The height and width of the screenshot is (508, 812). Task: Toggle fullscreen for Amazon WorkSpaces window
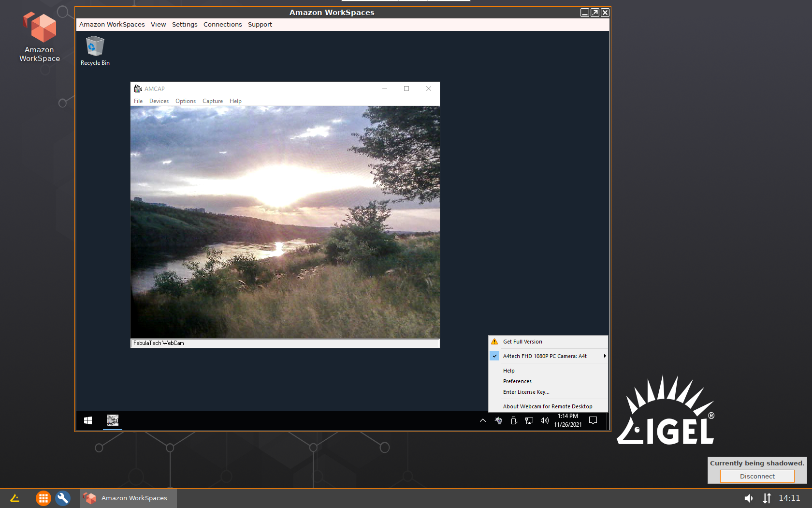595,13
